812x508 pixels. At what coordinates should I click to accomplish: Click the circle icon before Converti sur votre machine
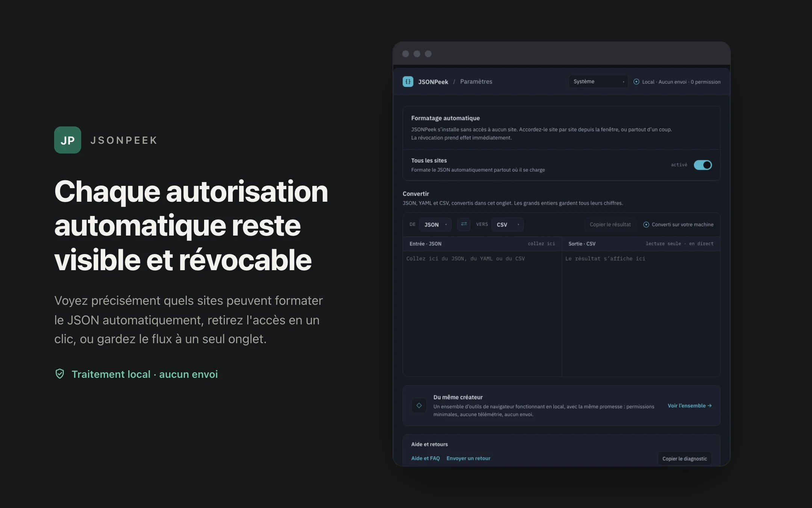(646, 225)
